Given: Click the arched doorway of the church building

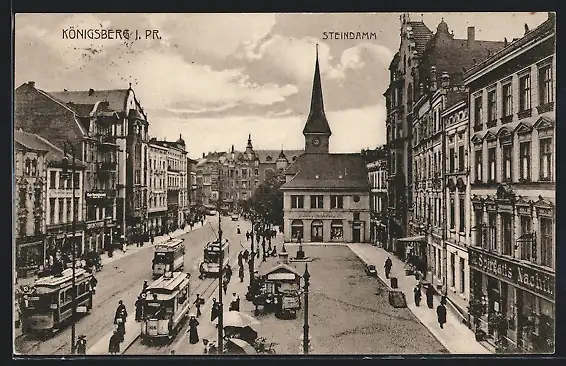Looking at the screenshot, I should click(x=317, y=231).
